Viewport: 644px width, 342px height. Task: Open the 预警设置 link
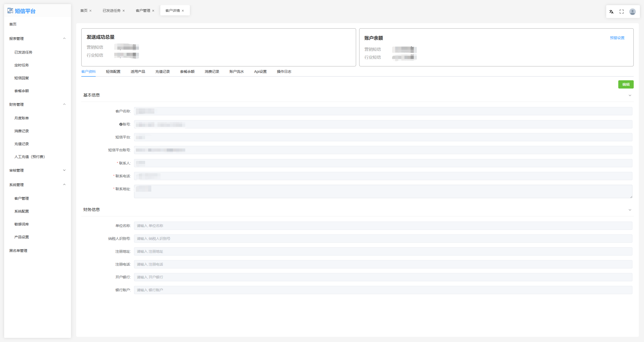[617, 38]
